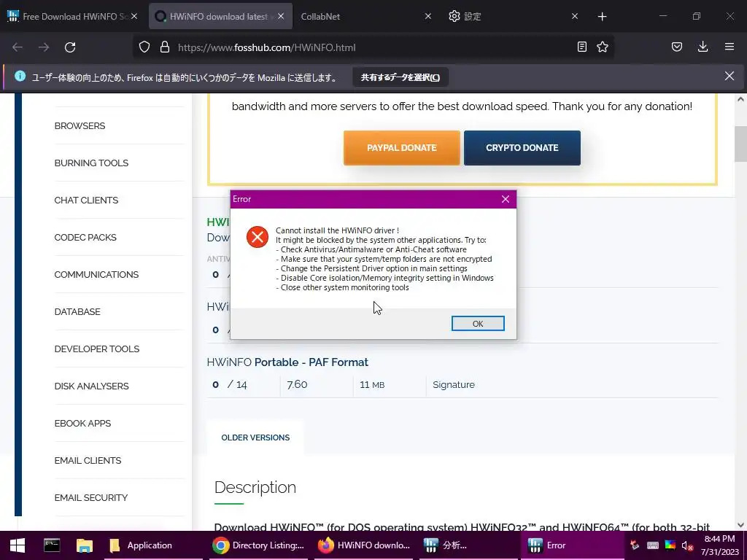The width and height of the screenshot is (747, 560).
Task: Open the BURNING TOOLS category
Action: pyautogui.click(x=91, y=163)
